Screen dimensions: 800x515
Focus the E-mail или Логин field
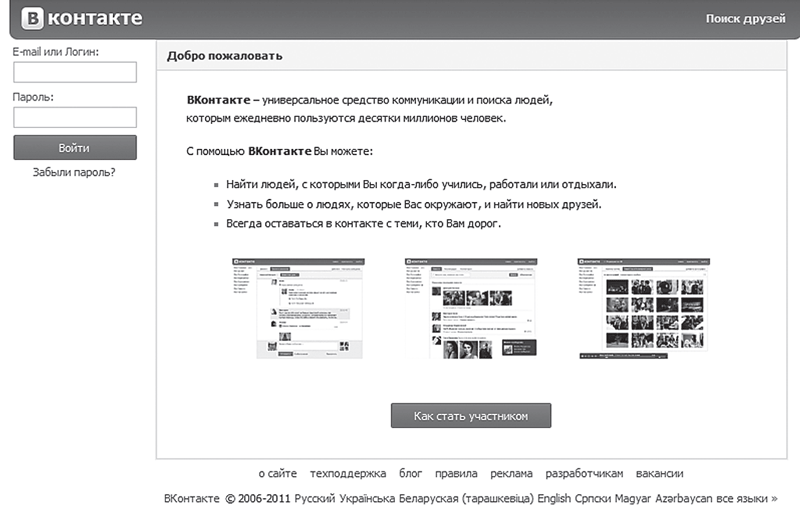point(75,72)
